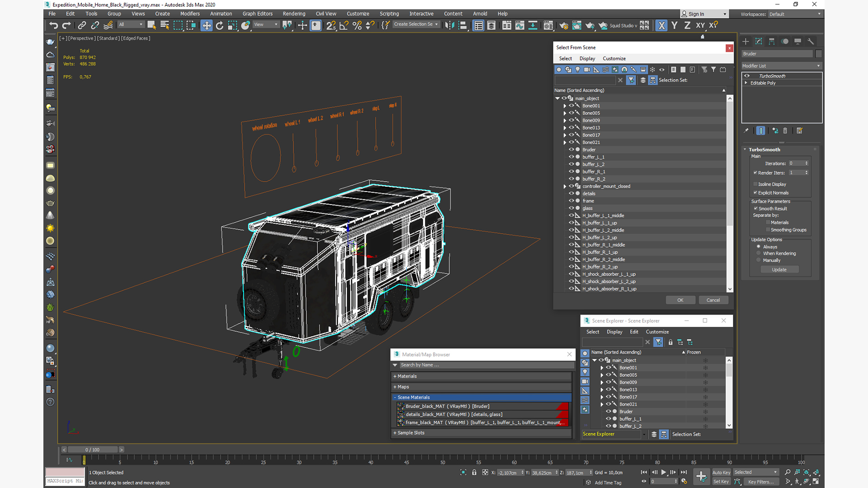The height and width of the screenshot is (488, 868).
Task: Open the Workspaces Default dropdown
Action: coord(795,14)
